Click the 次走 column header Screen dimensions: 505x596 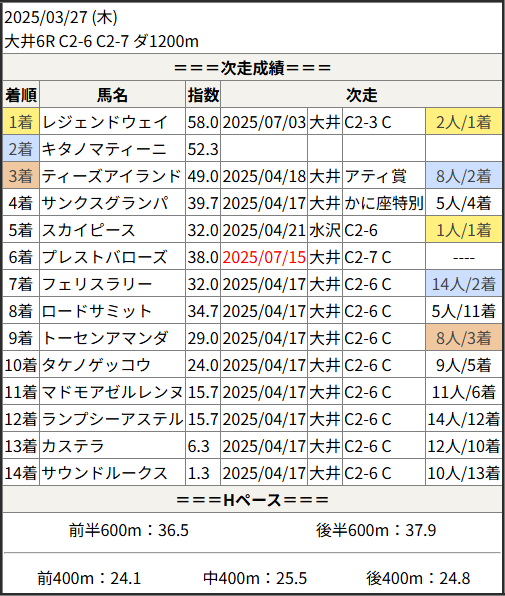361,95
